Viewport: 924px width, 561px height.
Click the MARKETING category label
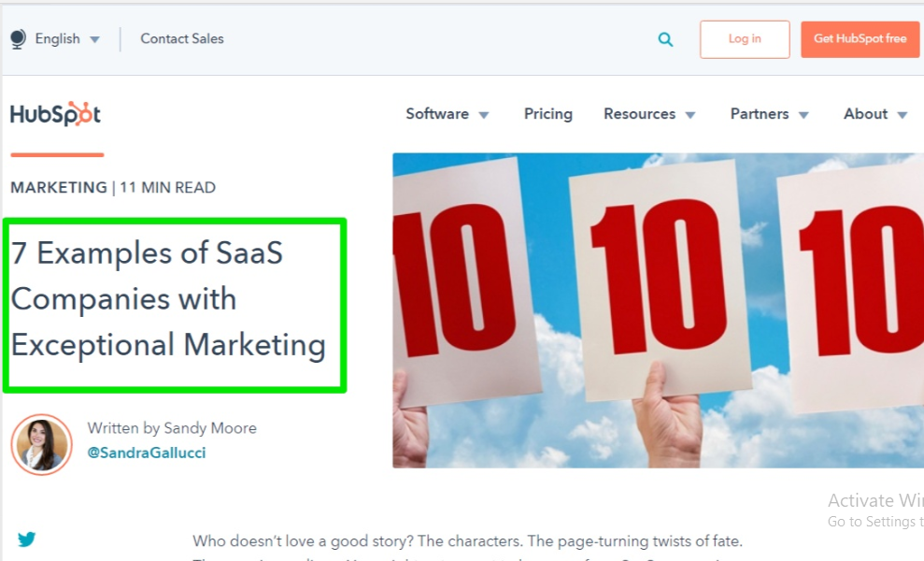[x=59, y=188]
